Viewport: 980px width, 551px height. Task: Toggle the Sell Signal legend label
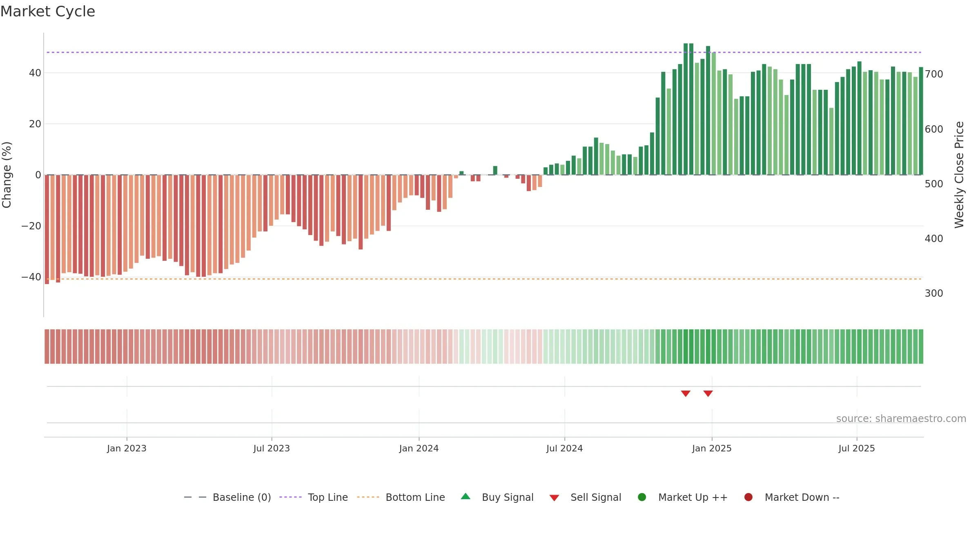tap(596, 497)
